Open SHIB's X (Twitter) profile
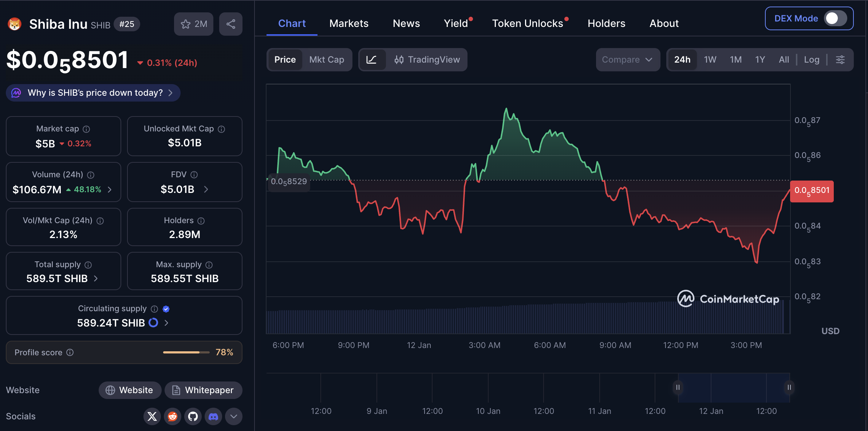This screenshot has width=868, height=431. click(x=152, y=416)
